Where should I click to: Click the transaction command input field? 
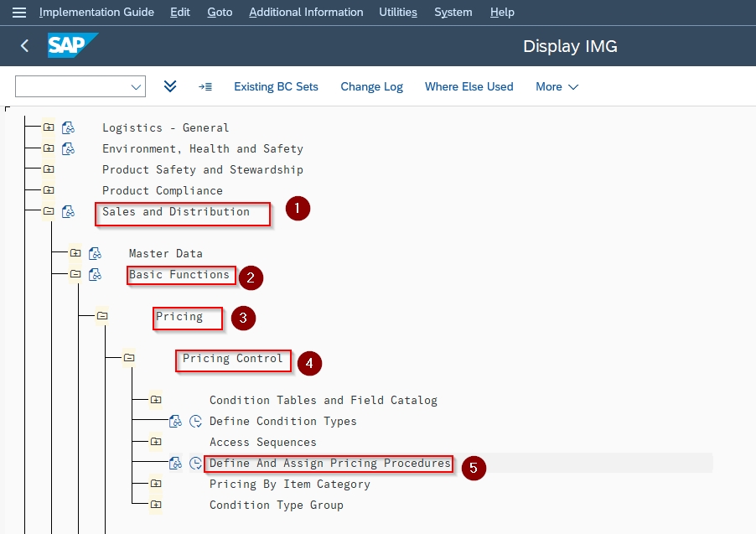tap(80, 86)
